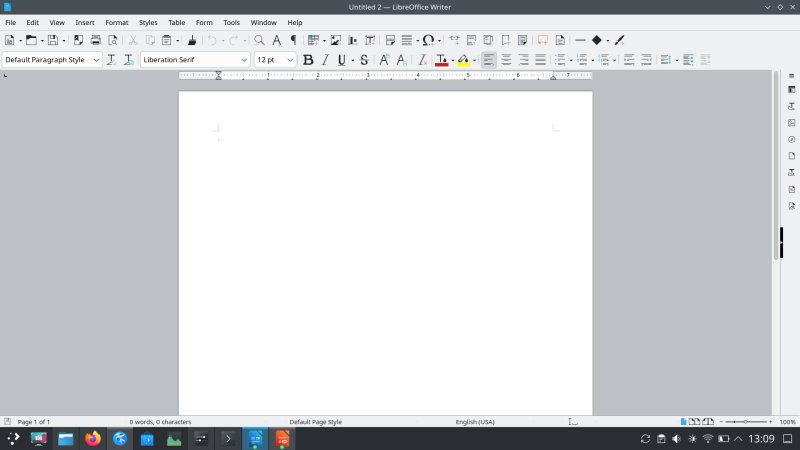This screenshot has width=800, height=450.
Task: Click the Print icon in toolbar
Action: tap(96, 40)
